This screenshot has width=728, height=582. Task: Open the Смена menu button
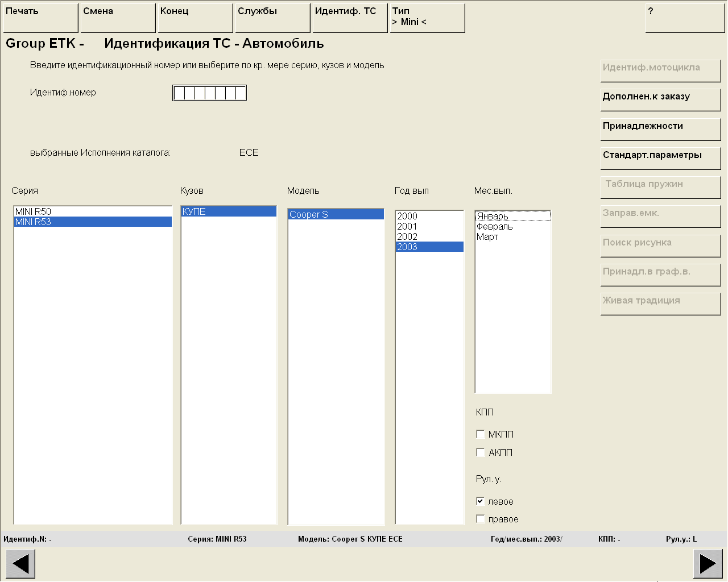pos(118,18)
